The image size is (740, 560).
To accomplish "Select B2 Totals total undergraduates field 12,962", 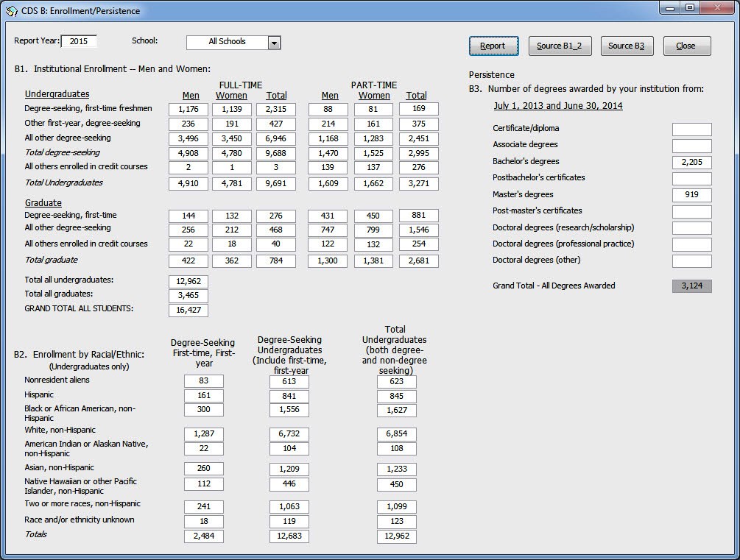I will [397, 536].
